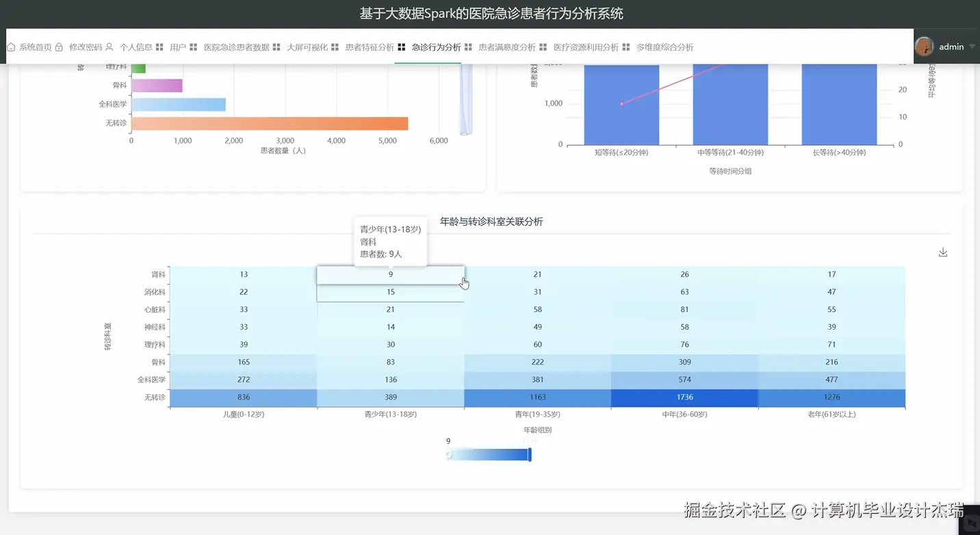Toggle the 骨科 row label visibility
The width and height of the screenshot is (980, 535).
(157, 361)
